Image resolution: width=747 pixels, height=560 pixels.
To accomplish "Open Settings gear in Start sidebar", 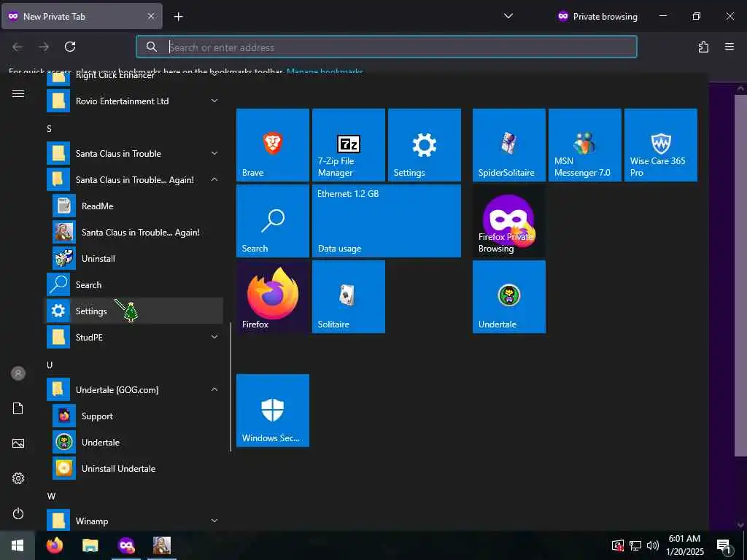I will (x=18, y=478).
